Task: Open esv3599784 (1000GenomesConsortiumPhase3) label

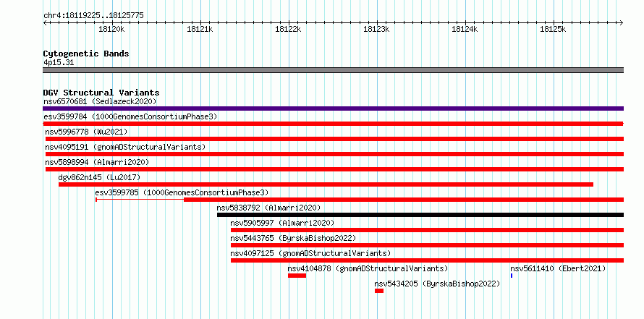Action: [x=130, y=116]
